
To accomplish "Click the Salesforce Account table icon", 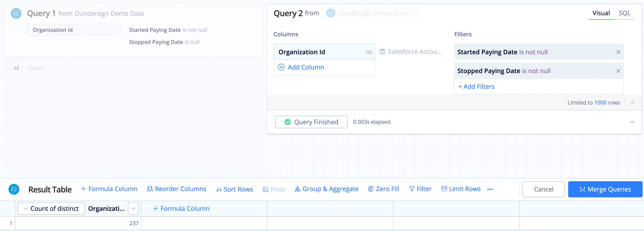I will [x=382, y=52].
